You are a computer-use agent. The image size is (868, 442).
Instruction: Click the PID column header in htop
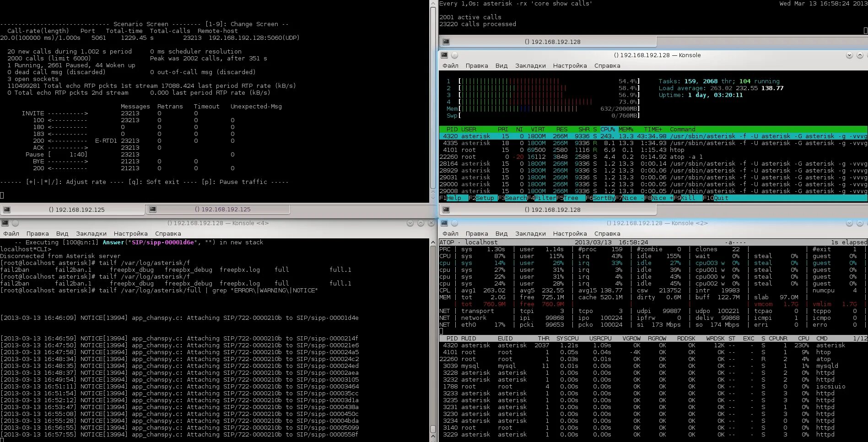[x=452, y=129]
